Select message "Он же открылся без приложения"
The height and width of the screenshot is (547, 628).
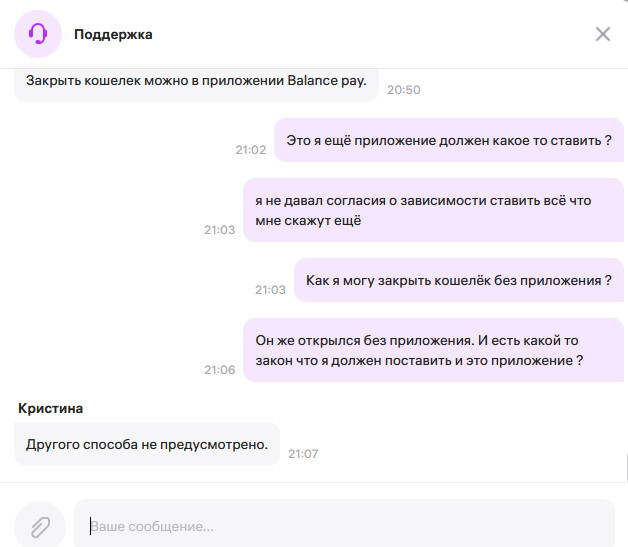click(433, 350)
